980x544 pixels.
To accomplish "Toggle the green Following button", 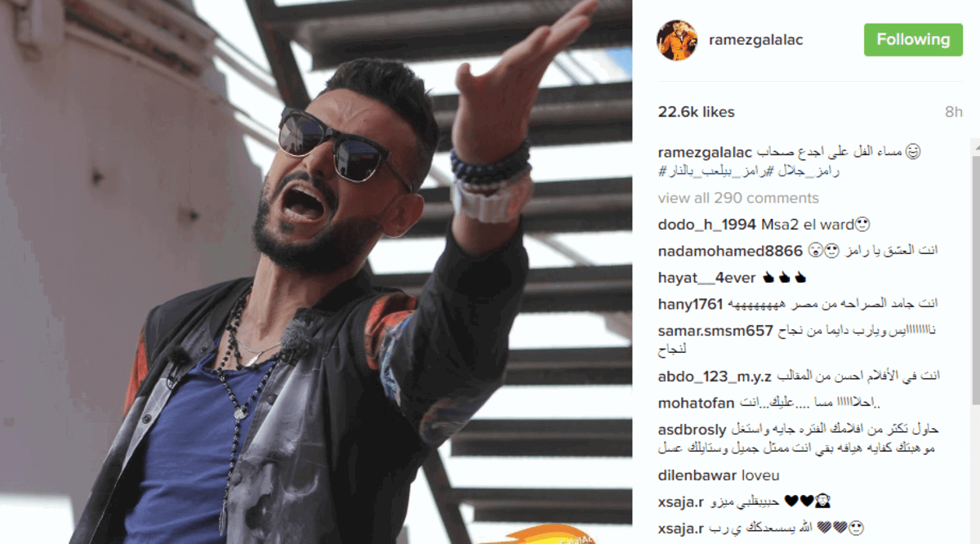I will (x=913, y=40).
